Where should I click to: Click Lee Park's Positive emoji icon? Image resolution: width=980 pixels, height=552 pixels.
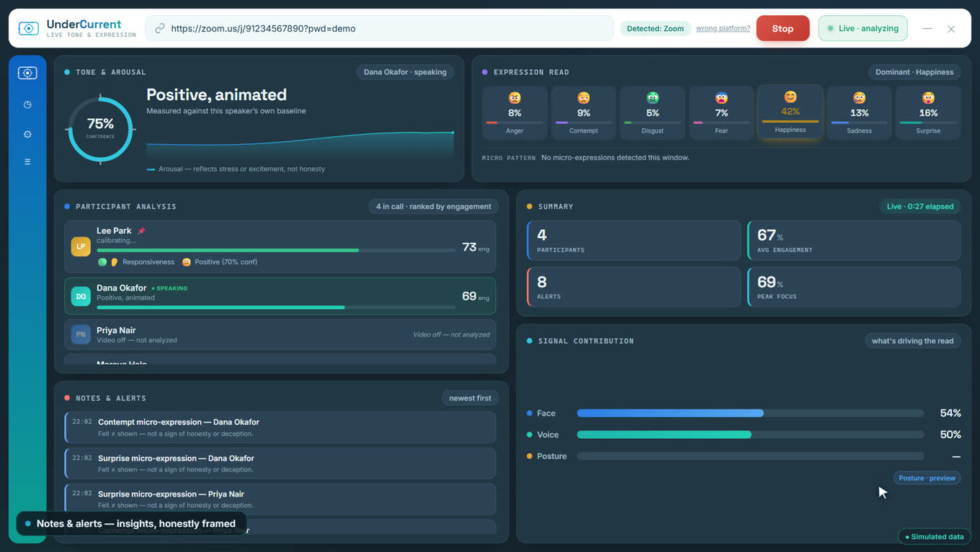point(187,262)
